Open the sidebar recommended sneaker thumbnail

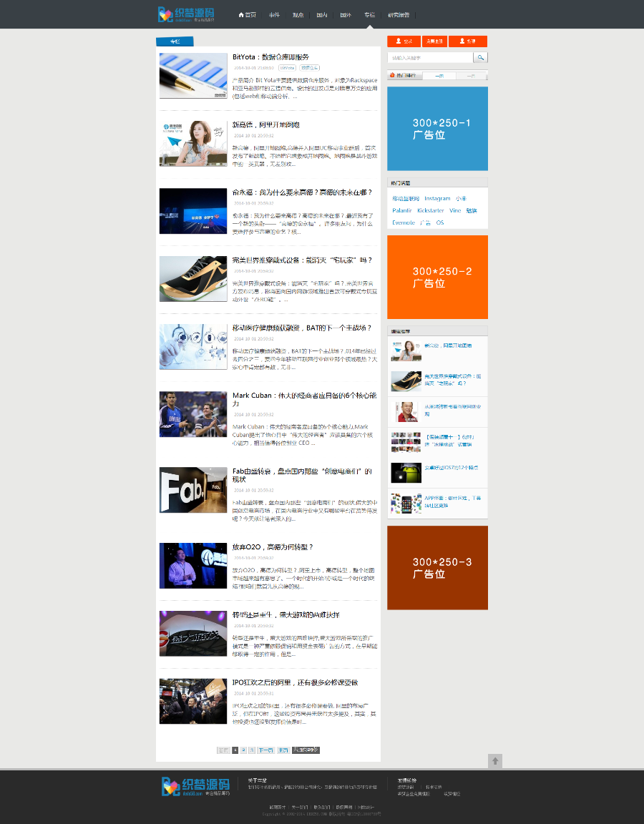click(x=406, y=381)
